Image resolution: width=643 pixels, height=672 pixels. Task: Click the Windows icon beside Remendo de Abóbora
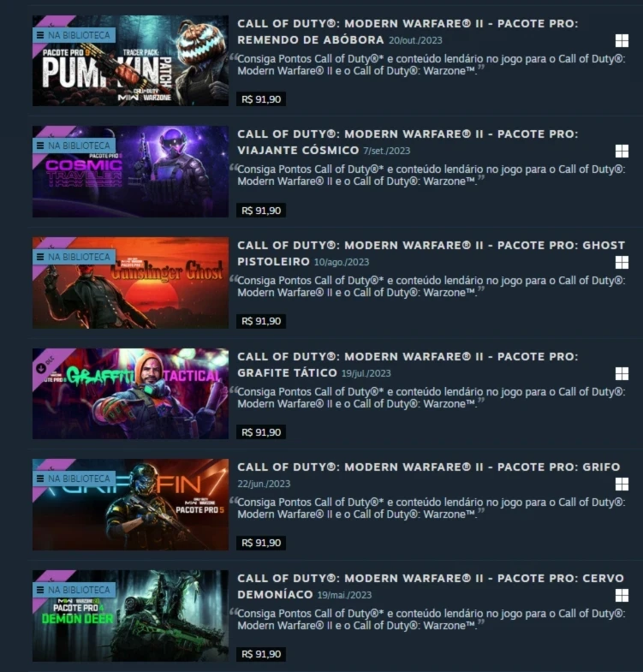(x=622, y=41)
